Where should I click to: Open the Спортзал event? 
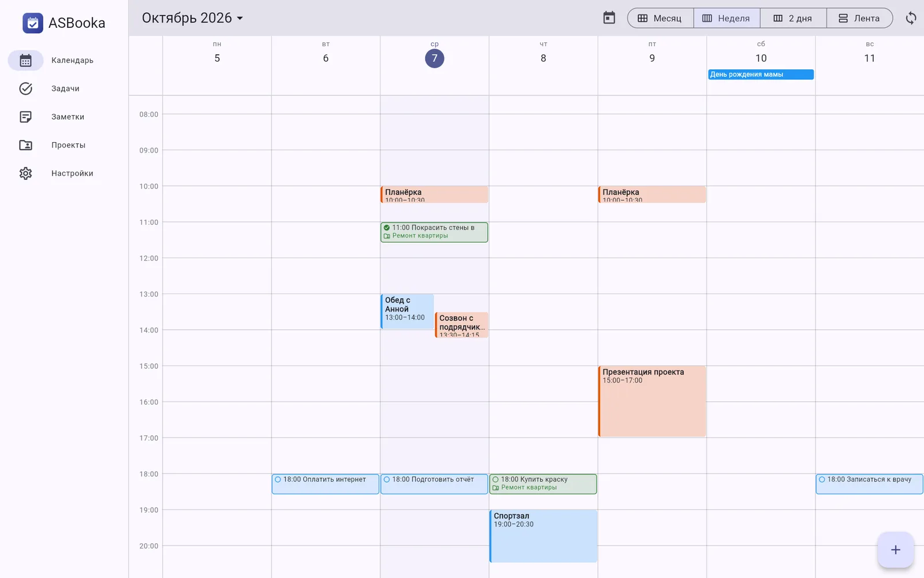pyautogui.click(x=543, y=536)
